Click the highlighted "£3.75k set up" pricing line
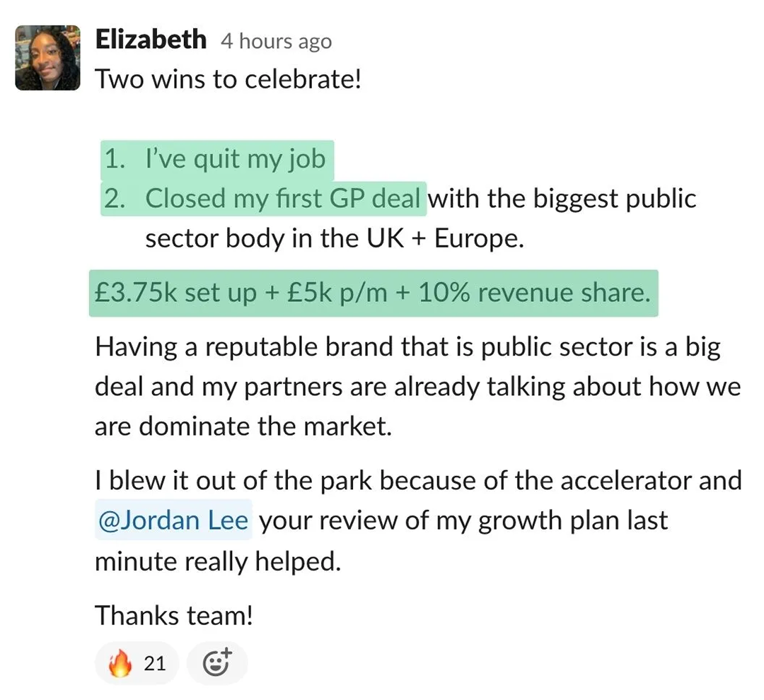Screen dimensions: 764x700 pos(373,293)
